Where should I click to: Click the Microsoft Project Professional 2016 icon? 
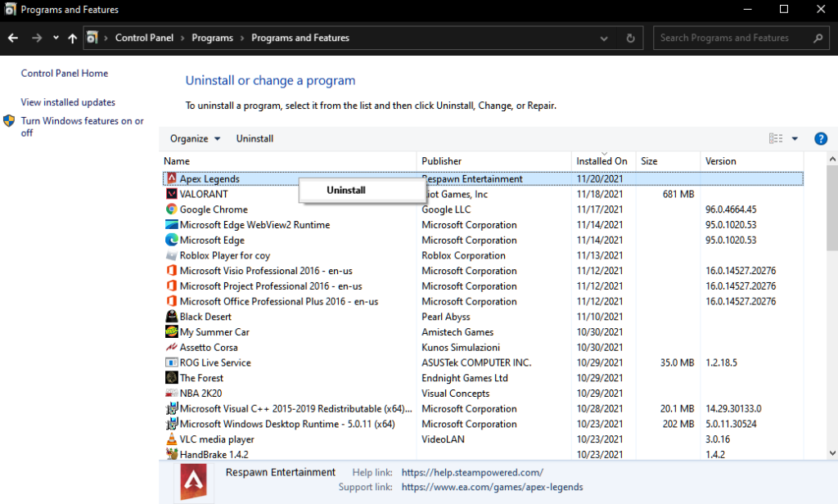172,286
